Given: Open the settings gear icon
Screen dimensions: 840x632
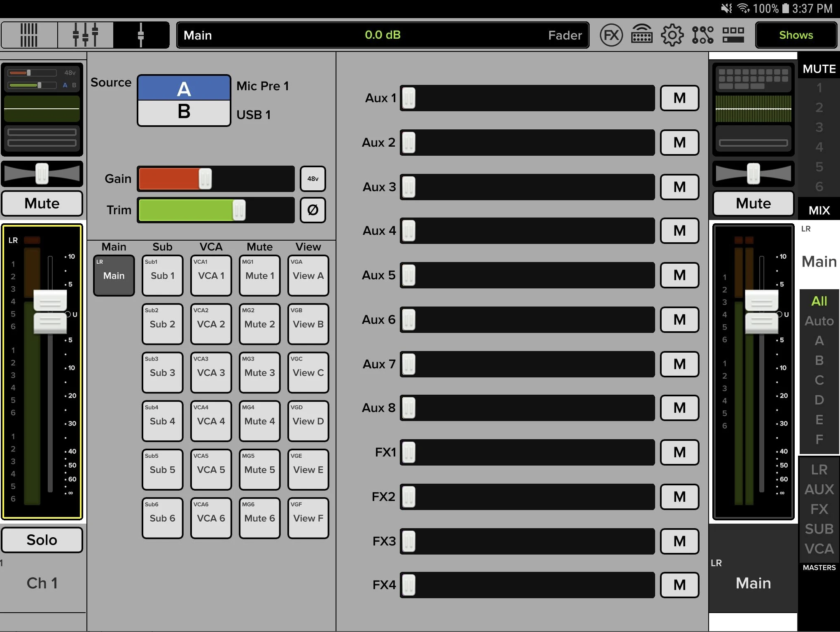Looking at the screenshot, I should click(x=672, y=35).
